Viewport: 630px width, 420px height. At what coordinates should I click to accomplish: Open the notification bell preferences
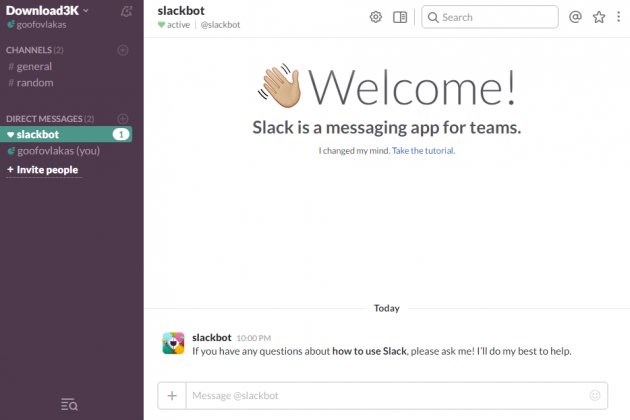[x=126, y=12]
